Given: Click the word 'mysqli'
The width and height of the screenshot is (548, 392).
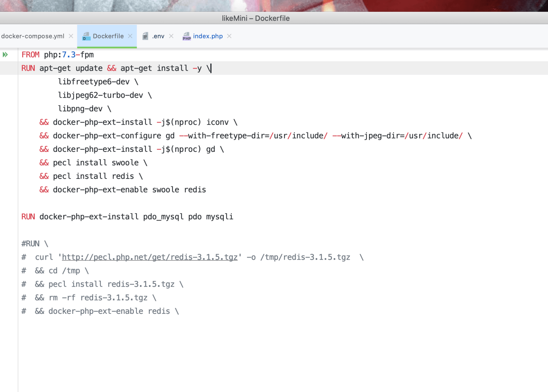Looking at the screenshot, I should (220, 217).
